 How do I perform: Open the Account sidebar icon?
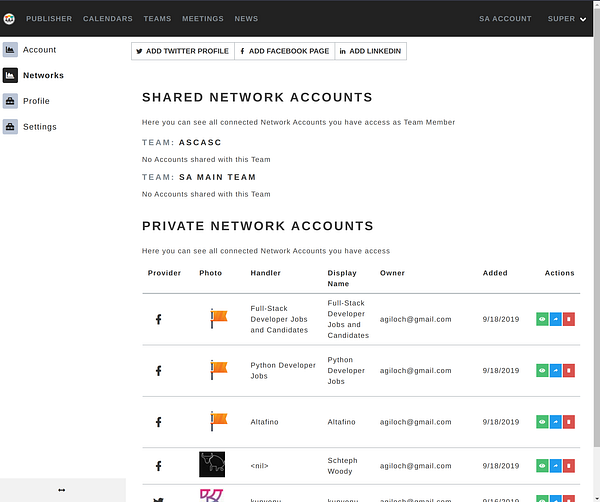tap(10, 49)
